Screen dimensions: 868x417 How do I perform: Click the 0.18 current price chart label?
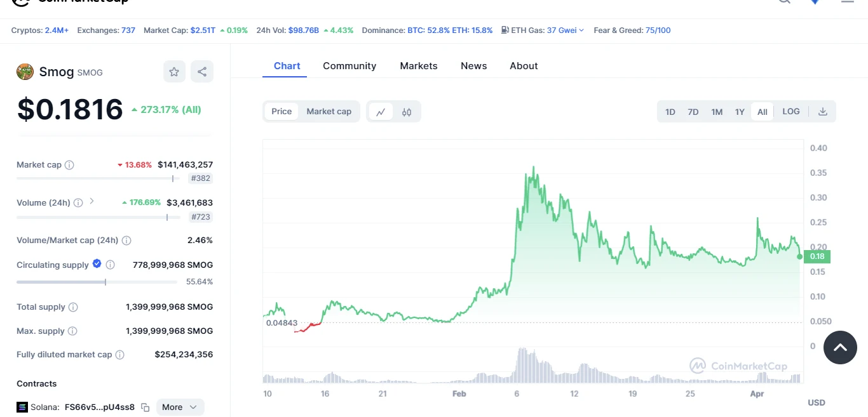(817, 256)
